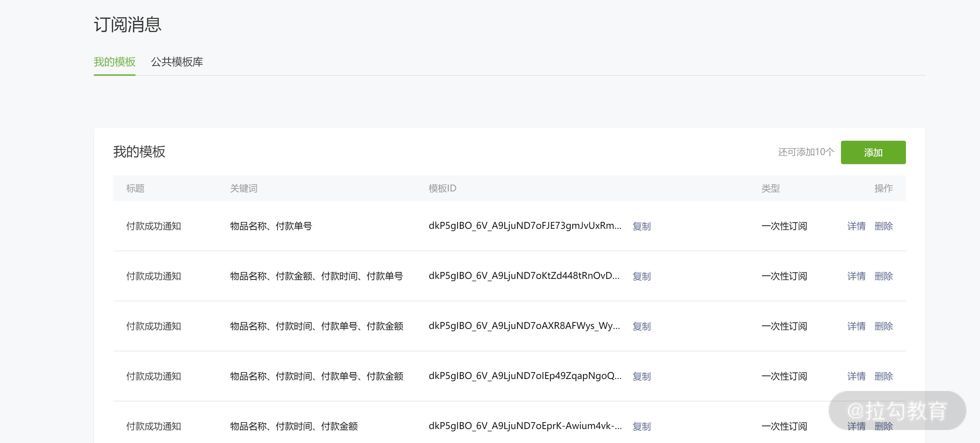Copy template ID ending in JvUxRm
980x443 pixels.
642,226
